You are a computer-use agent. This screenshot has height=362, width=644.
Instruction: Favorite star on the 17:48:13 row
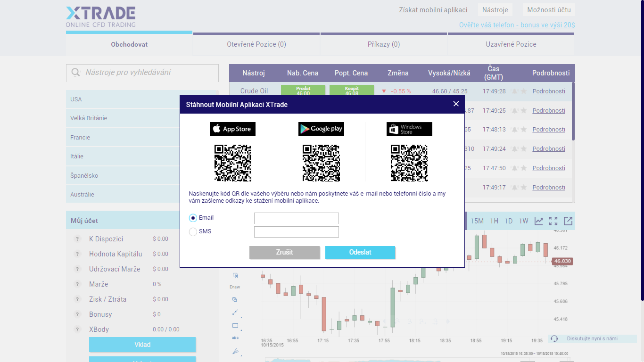pyautogui.click(x=523, y=130)
